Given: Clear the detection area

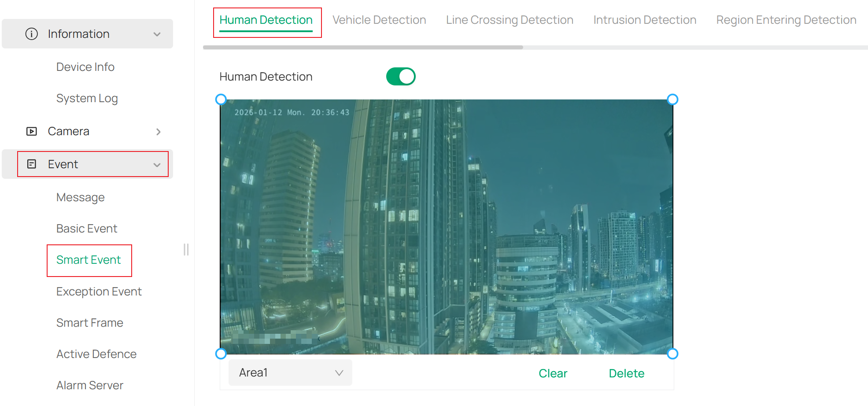Looking at the screenshot, I should click(x=553, y=373).
